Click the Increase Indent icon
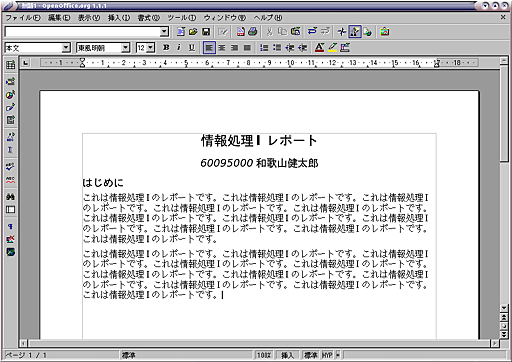The image size is (512, 362). tap(302, 48)
